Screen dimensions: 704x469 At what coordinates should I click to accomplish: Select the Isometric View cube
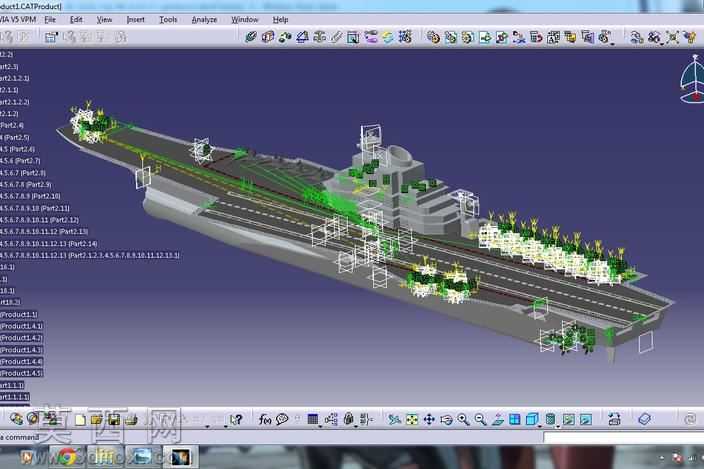[x=532, y=420]
